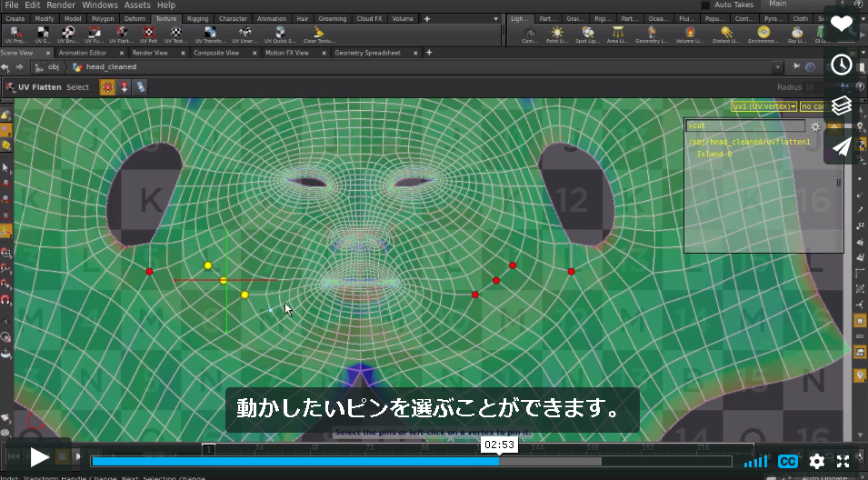Enable the Auto Takes checkbox
This screenshot has height=480, width=868.
pyautogui.click(x=705, y=5)
